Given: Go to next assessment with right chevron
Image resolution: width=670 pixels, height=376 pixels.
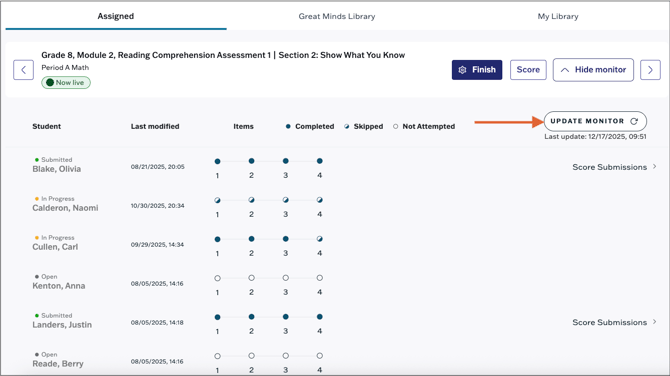Looking at the screenshot, I should (650, 70).
